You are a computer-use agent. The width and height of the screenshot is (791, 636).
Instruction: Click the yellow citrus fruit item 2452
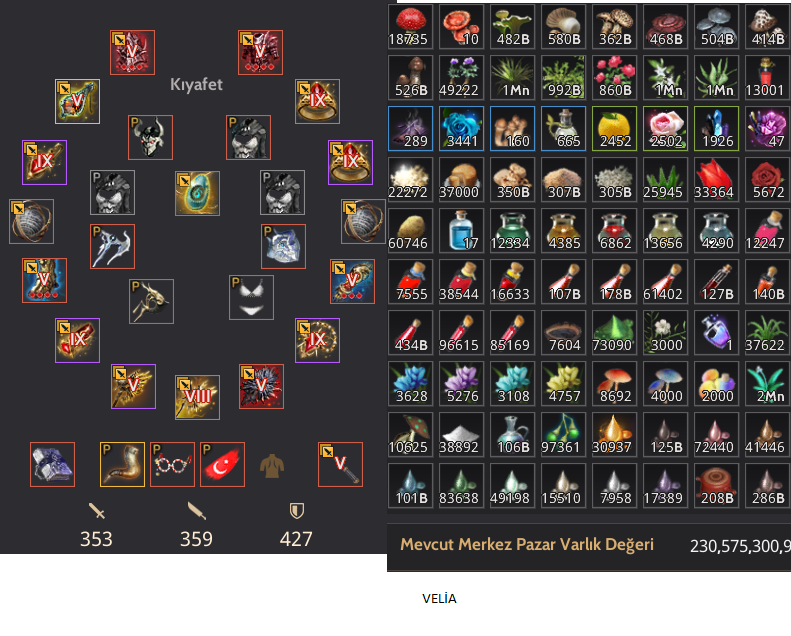pos(614,128)
